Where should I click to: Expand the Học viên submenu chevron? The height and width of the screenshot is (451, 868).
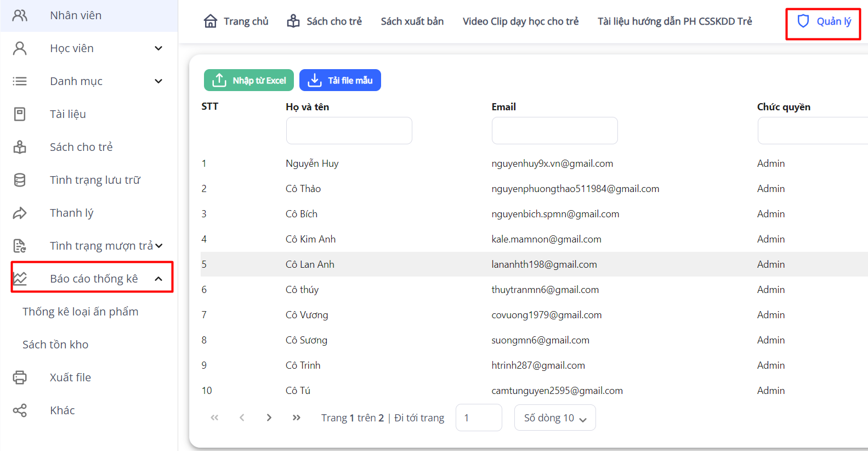pos(158,48)
